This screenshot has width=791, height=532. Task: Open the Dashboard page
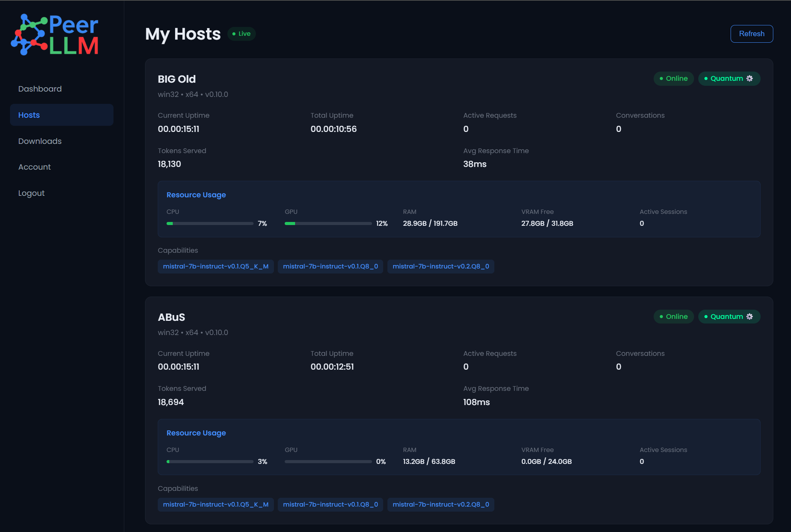coord(40,89)
